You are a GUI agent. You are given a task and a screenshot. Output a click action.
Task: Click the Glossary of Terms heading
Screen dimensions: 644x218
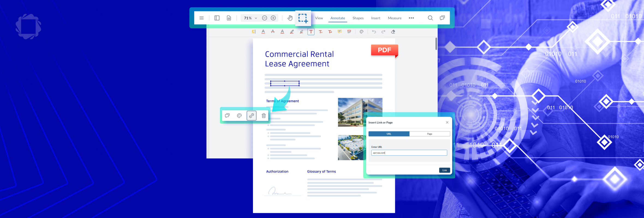[321, 171]
